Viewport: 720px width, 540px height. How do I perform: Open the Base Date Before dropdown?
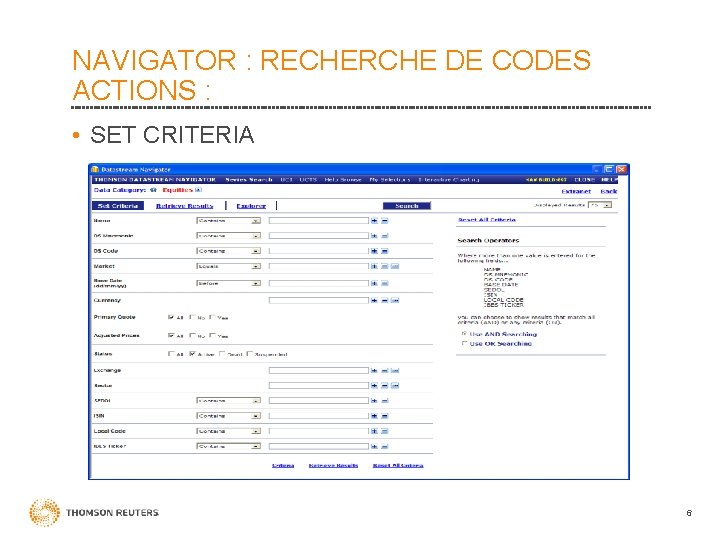pyautogui.click(x=229, y=283)
